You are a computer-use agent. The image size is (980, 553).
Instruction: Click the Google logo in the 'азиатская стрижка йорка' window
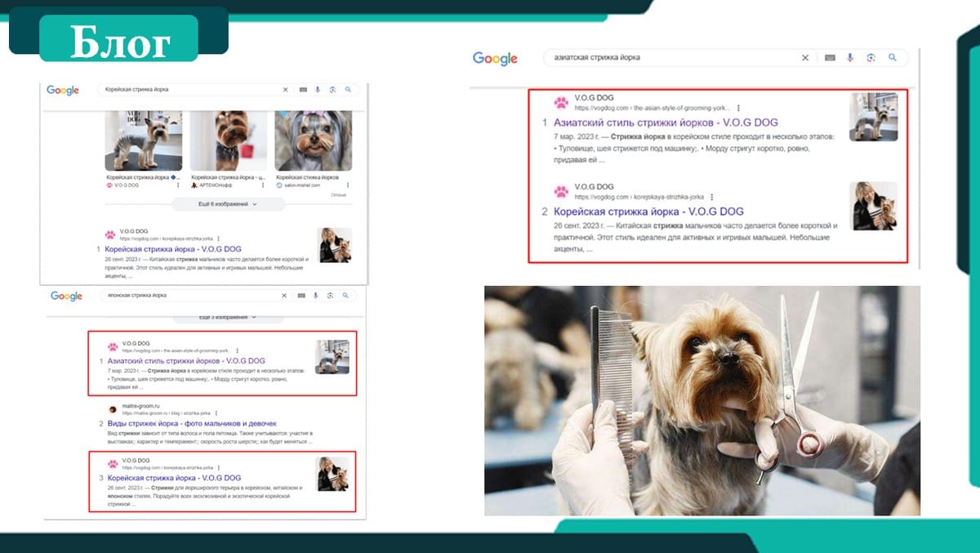click(495, 59)
